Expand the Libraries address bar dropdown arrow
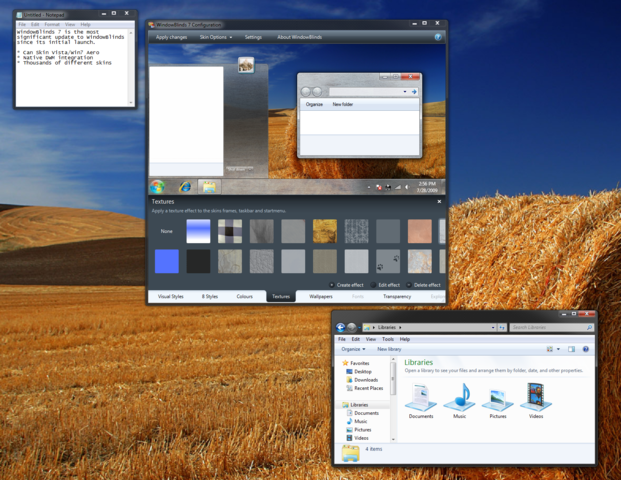Screen dimensions: 621x480 pyautogui.click(x=493, y=328)
